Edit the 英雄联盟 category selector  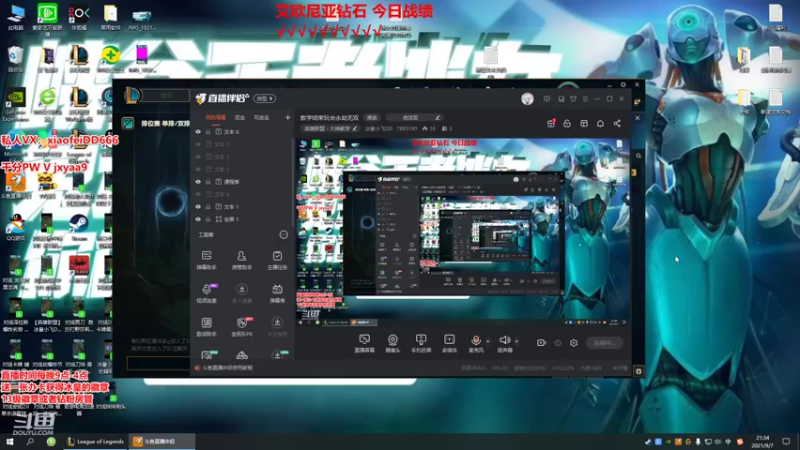click(x=330, y=129)
